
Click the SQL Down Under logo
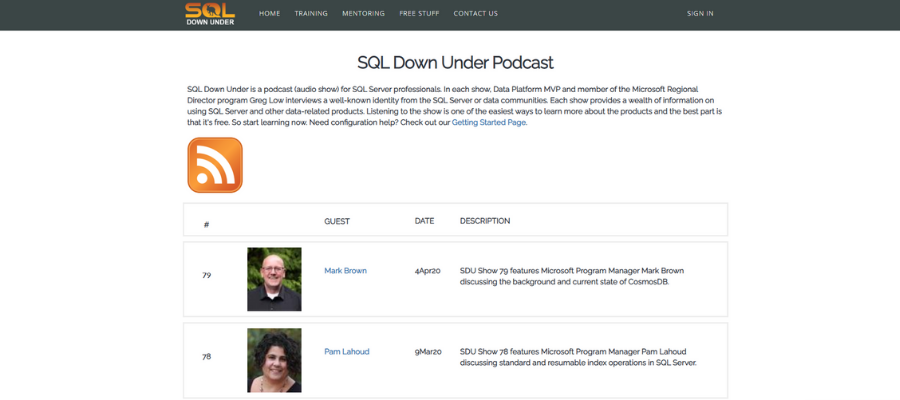tap(210, 14)
